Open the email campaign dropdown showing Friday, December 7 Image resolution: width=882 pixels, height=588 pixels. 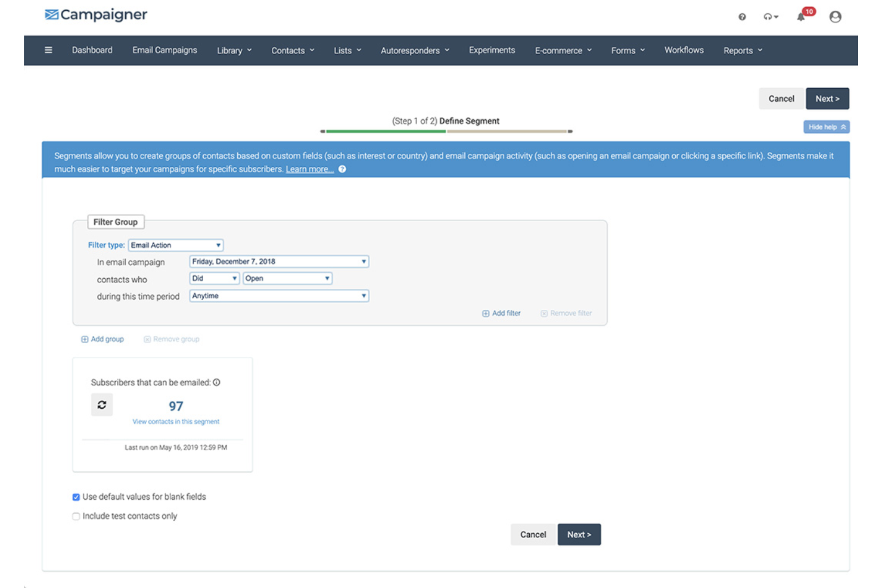coord(278,261)
